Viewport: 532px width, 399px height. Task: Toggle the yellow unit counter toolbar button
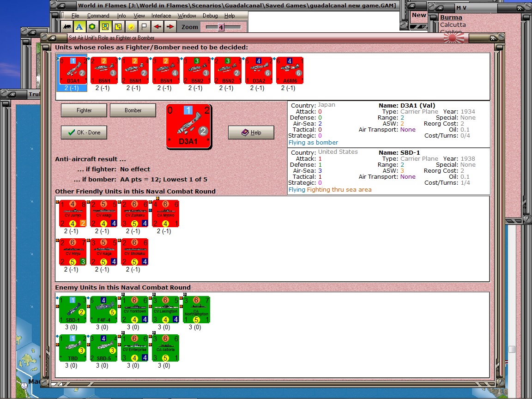tap(105, 26)
